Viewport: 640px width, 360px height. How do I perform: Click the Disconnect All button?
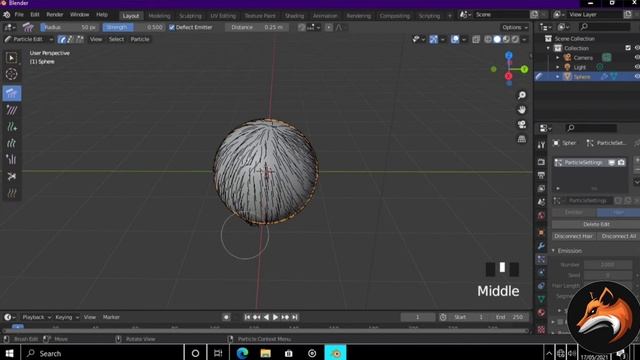point(619,236)
